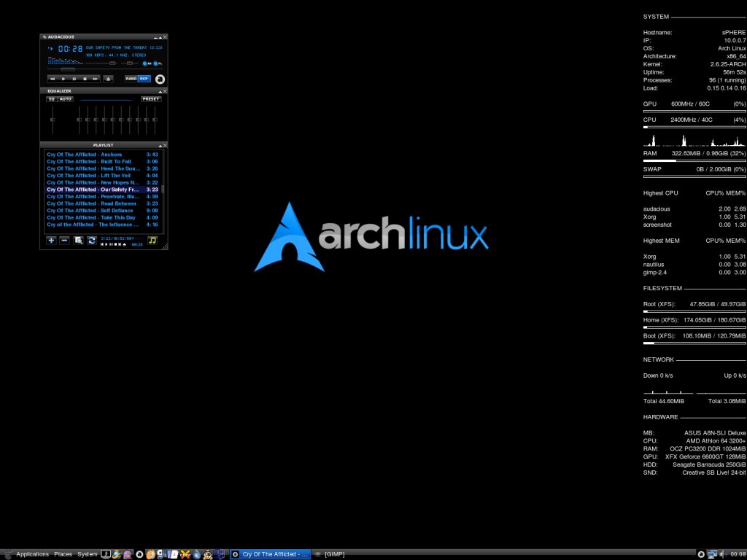Skip to previous track in Audacious main window
The height and width of the screenshot is (560, 747).
click(x=53, y=79)
